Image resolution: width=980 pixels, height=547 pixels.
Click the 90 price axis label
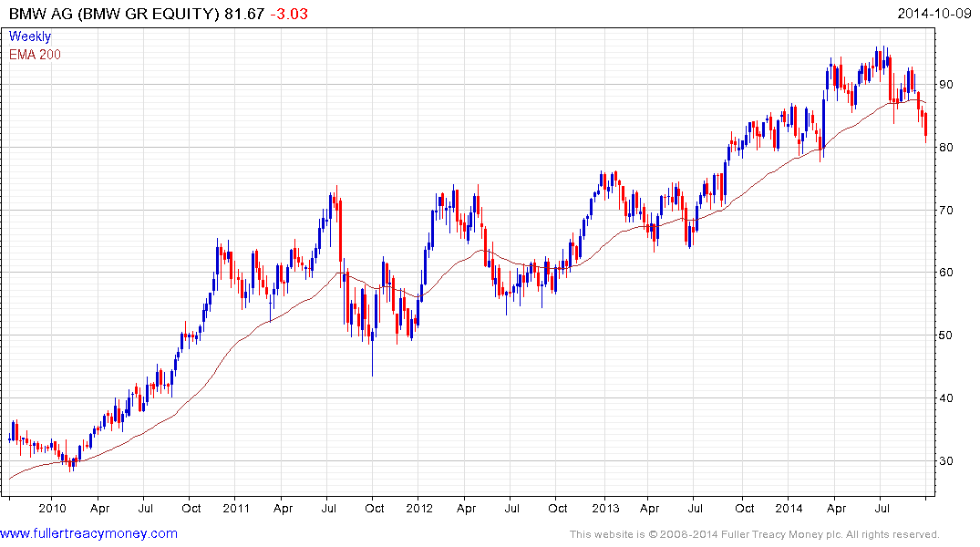[945, 85]
